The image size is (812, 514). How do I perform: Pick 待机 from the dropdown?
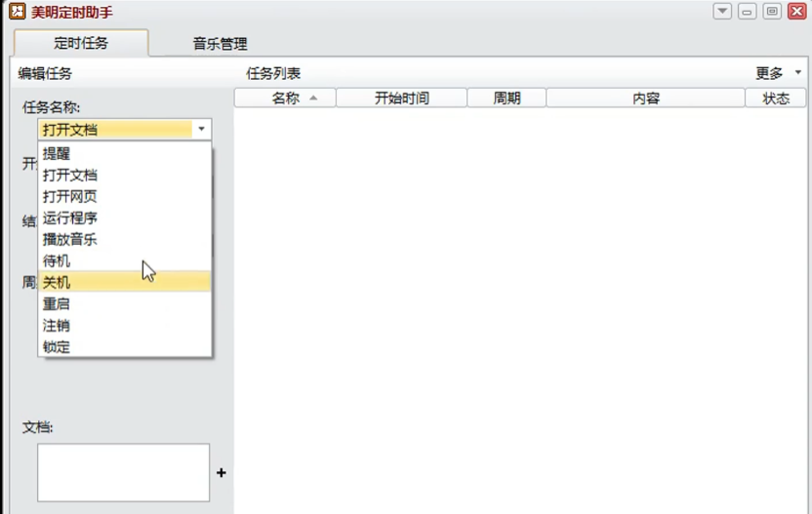(x=125, y=260)
